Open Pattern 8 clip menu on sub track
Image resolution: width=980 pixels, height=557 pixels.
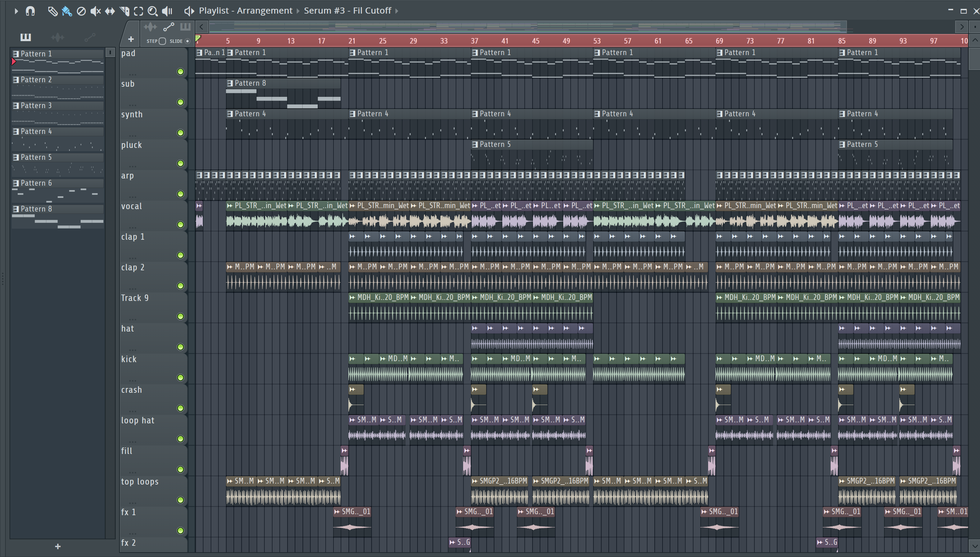pos(230,83)
